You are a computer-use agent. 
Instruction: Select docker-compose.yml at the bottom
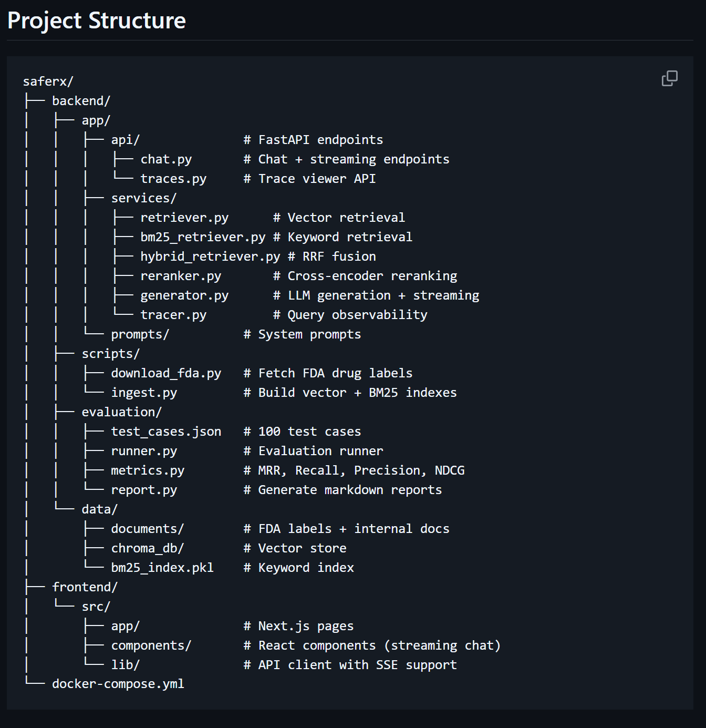118,683
